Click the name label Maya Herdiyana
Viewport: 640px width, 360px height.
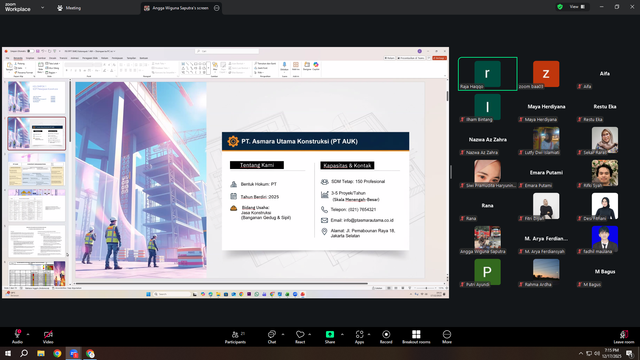pos(546,107)
